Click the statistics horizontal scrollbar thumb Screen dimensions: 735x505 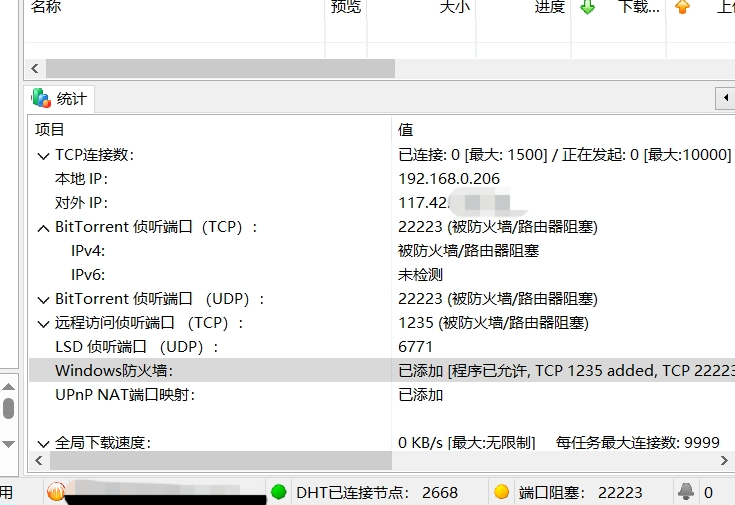click(x=221, y=460)
